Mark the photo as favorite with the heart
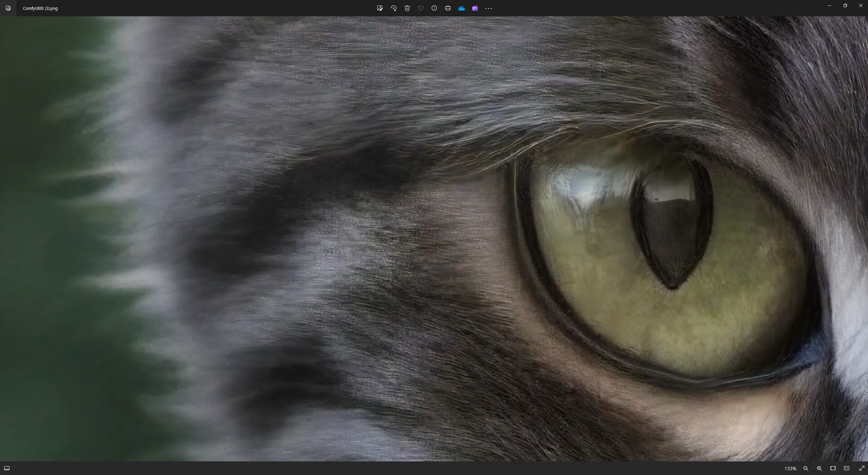868x475 pixels. tap(420, 8)
